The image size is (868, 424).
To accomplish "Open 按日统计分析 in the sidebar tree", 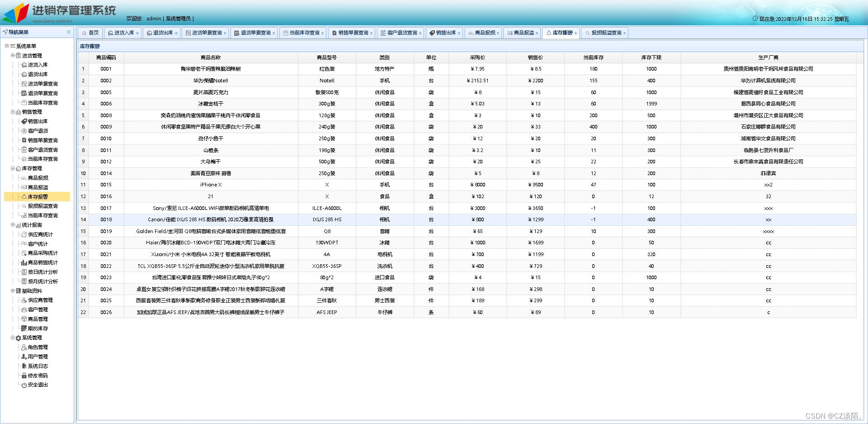I will [x=42, y=272].
